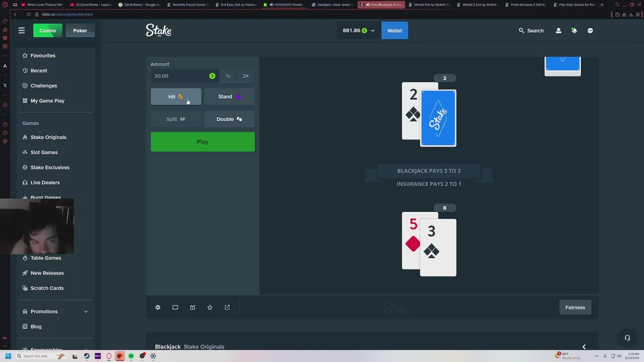
Task: Switch to the blackjack-cheat-sheet browser tab
Action: pyautogui.click(x=333, y=5)
